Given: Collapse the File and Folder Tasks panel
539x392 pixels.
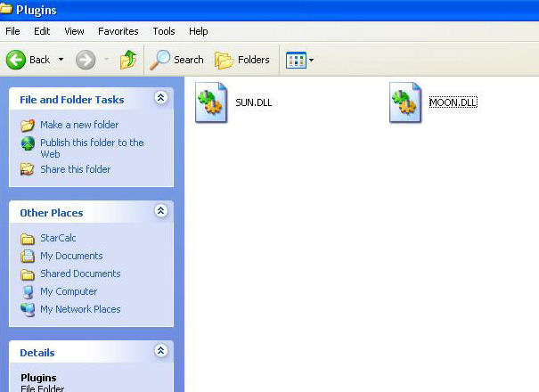Looking at the screenshot, I should pyautogui.click(x=160, y=98).
